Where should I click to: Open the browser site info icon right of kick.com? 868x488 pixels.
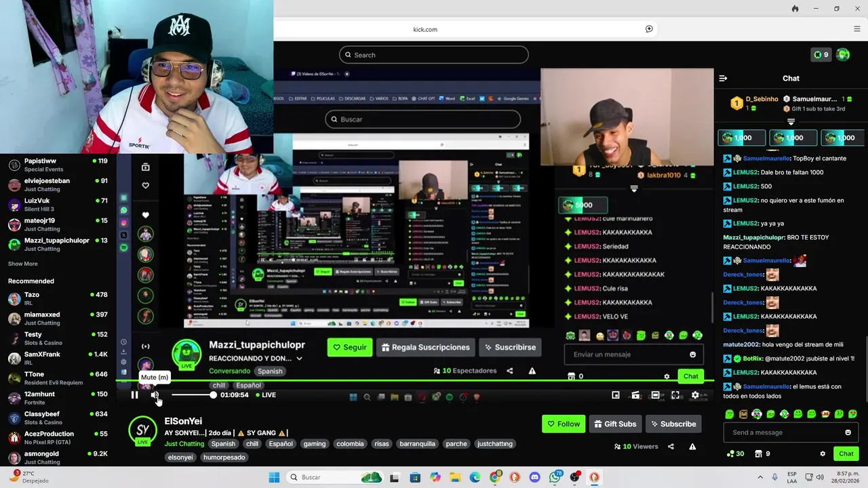(649, 29)
